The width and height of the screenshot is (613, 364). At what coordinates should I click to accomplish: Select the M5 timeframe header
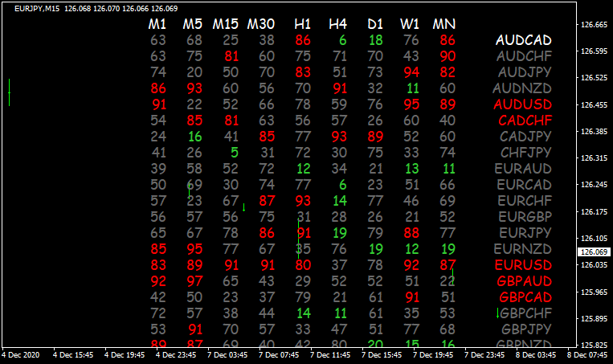(193, 25)
